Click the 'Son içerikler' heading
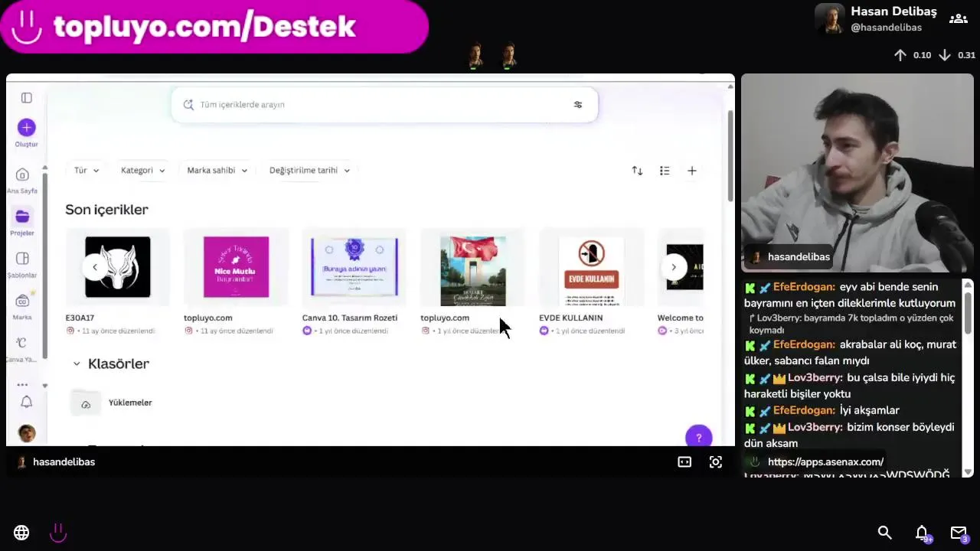This screenshot has height=551, width=980. click(x=106, y=210)
